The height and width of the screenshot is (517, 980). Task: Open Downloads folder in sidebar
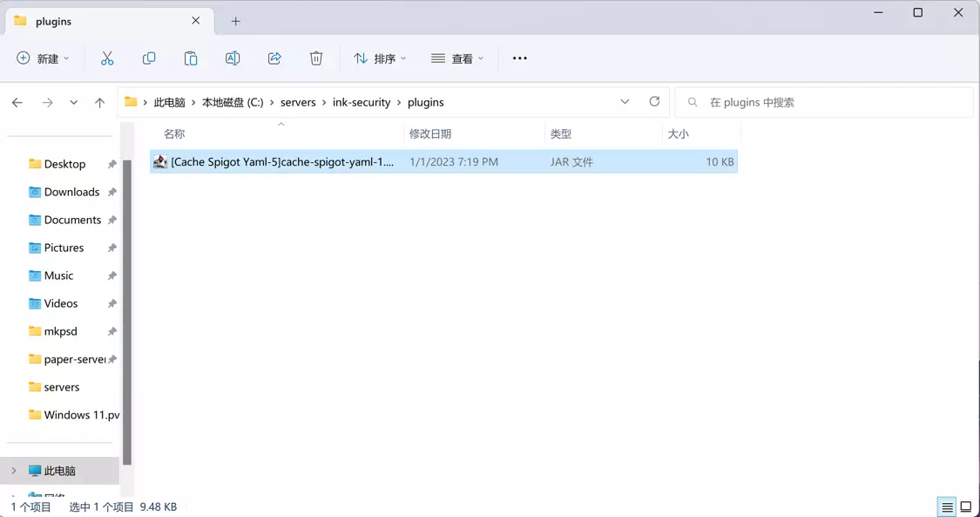pos(71,192)
